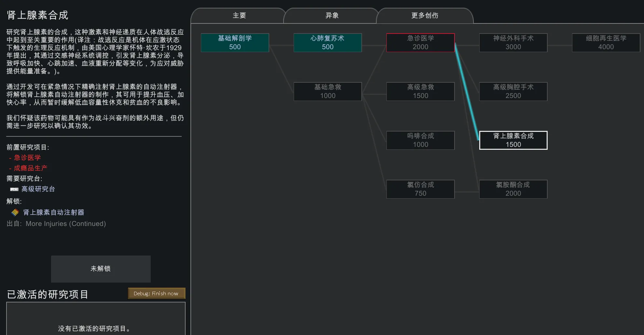Viewport: 644px width, 335px height.
Task: Click the 氯仿合成 research node
Action: coord(420,189)
